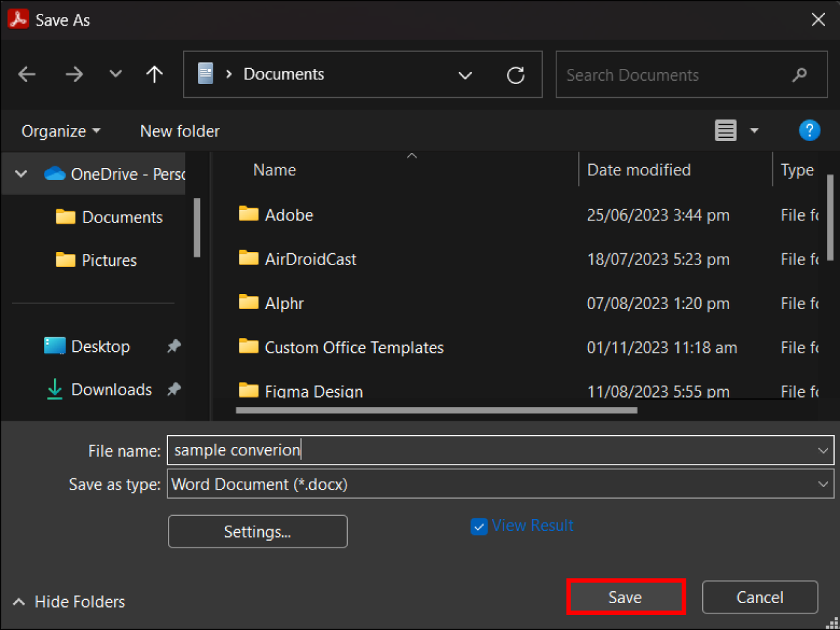Open the Save as type dropdown
This screenshot has height=630, width=840.
click(823, 484)
